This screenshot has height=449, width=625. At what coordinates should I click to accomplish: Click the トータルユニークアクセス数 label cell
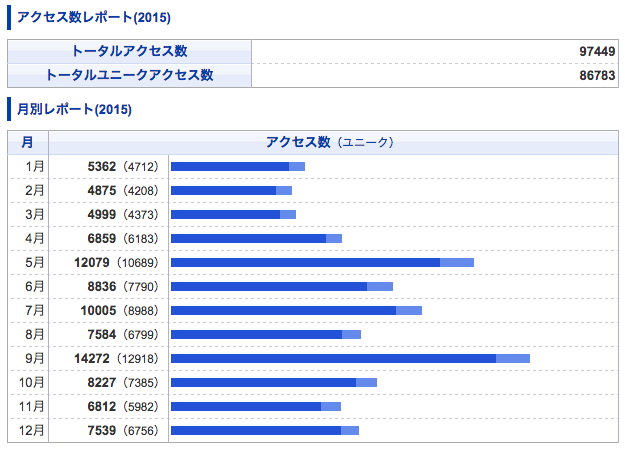(x=130, y=75)
